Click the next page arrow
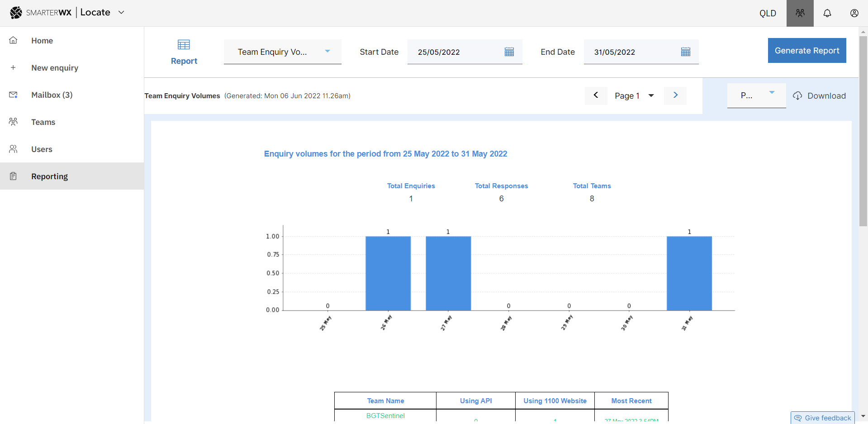Image resolution: width=868 pixels, height=424 pixels. pyautogui.click(x=675, y=95)
